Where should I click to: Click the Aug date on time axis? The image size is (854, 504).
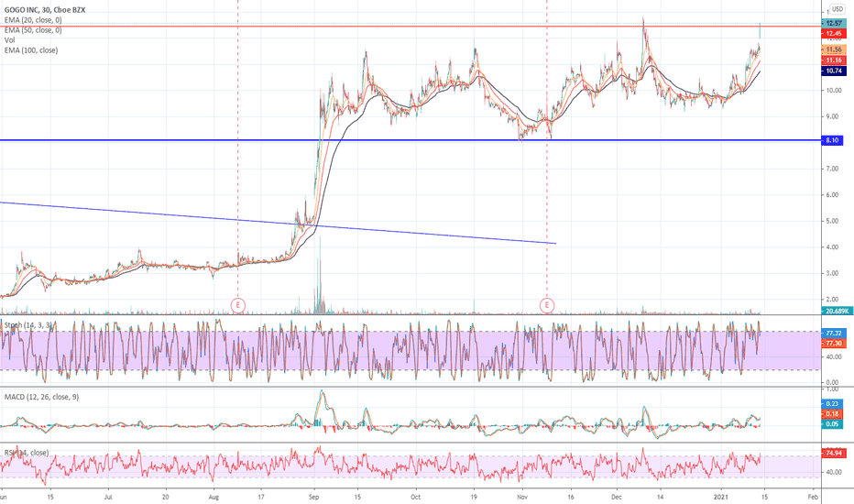point(213,497)
